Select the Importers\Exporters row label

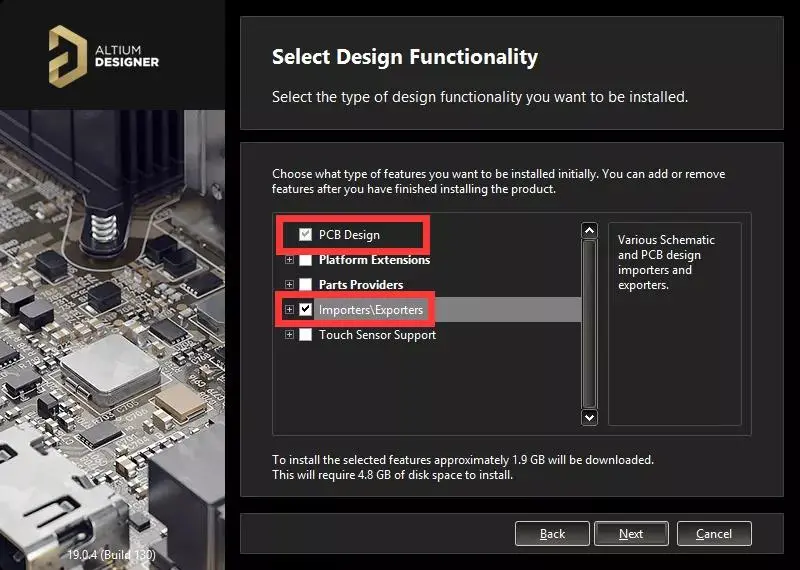pyautogui.click(x=371, y=310)
